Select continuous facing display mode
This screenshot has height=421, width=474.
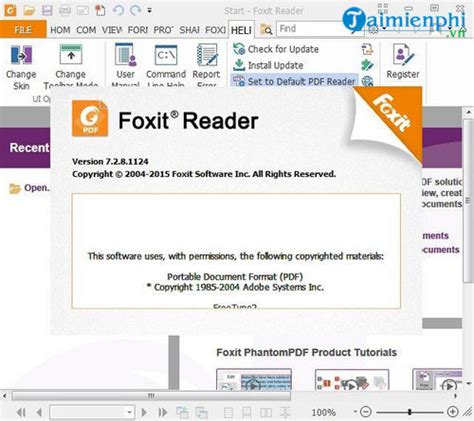point(285,413)
